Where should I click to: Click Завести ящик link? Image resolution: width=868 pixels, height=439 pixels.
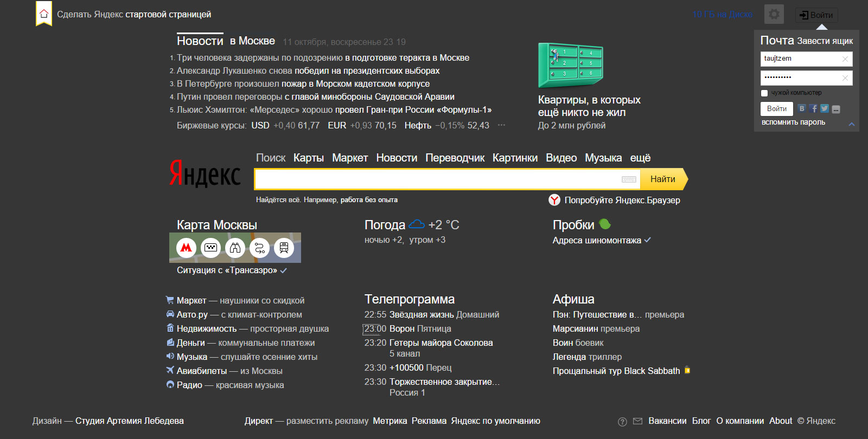pos(825,41)
